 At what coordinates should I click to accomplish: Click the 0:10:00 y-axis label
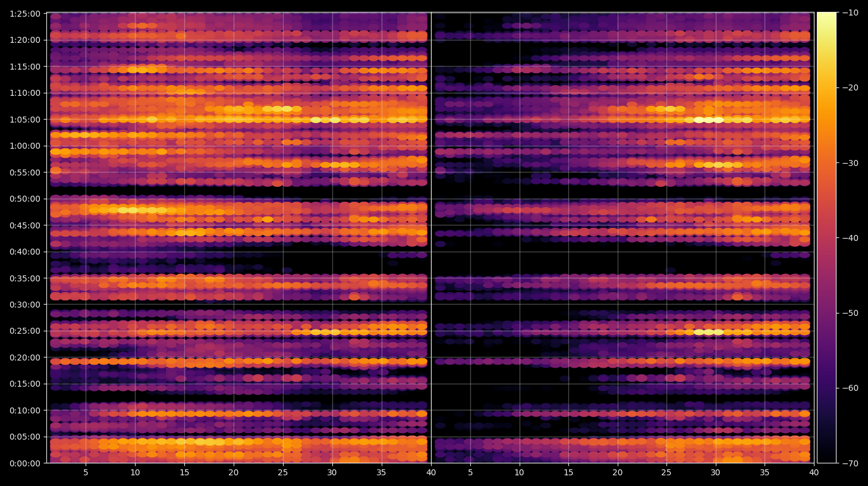[25, 410]
